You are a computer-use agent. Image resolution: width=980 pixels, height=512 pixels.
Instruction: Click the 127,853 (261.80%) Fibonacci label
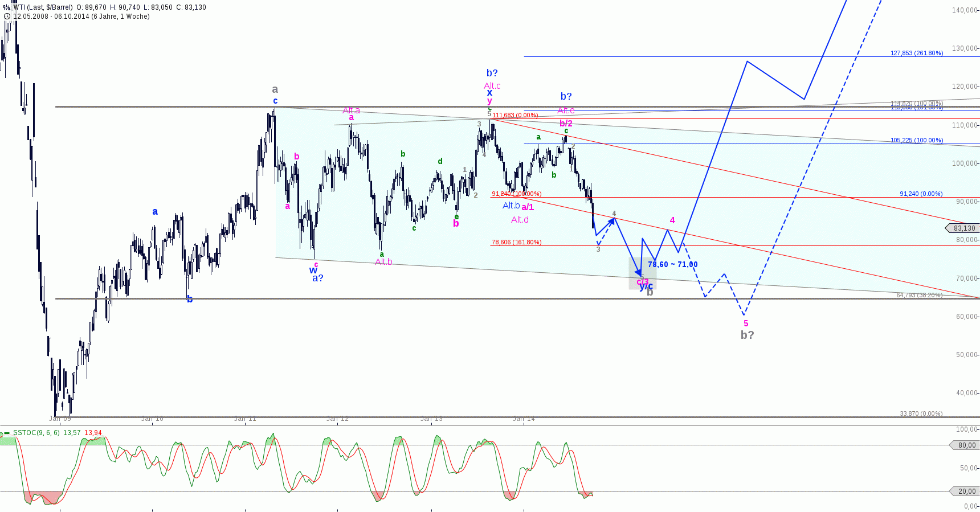click(916, 53)
